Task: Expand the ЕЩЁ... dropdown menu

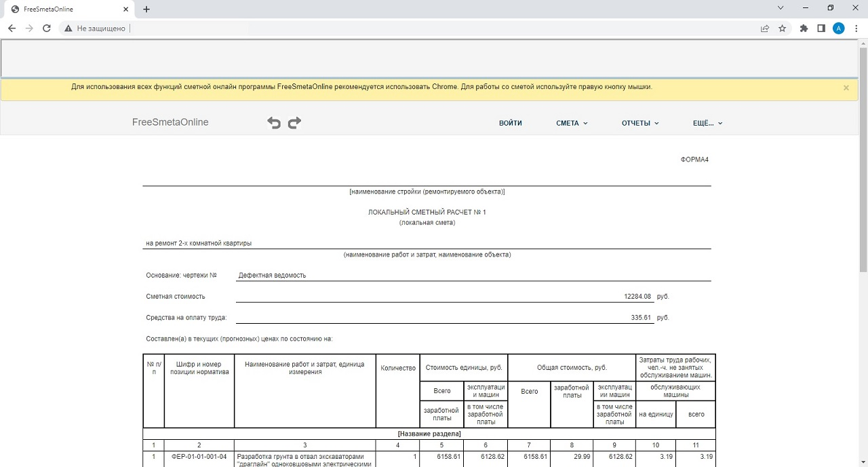Action: [x=707, y=124]
